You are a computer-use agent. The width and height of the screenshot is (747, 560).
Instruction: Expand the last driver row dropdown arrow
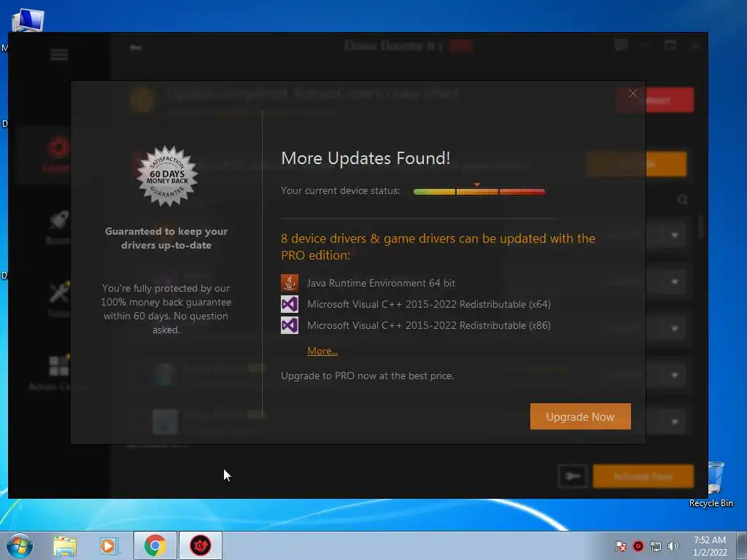point(675,421)
